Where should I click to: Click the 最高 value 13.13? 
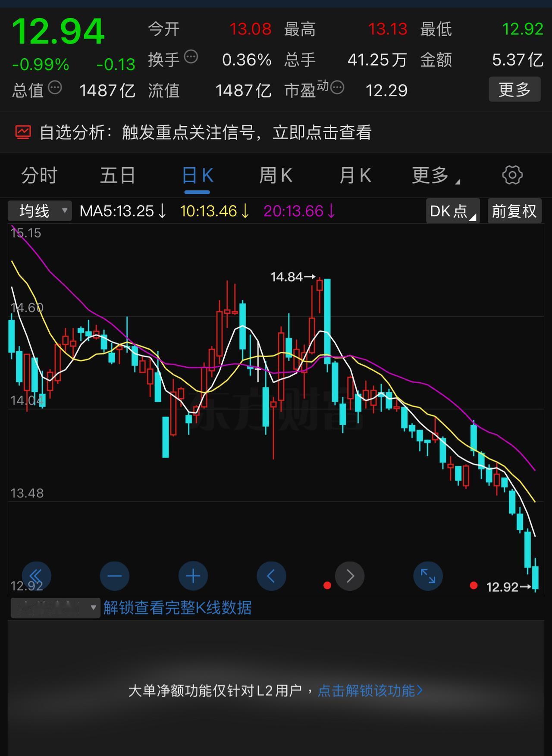(387, 29)
